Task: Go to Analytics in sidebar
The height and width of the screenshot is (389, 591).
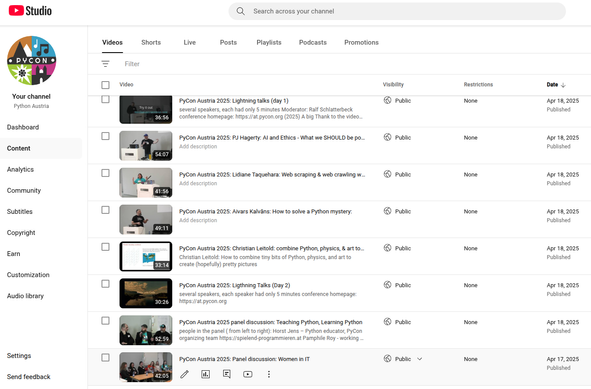Action: (x=20, y=170)
